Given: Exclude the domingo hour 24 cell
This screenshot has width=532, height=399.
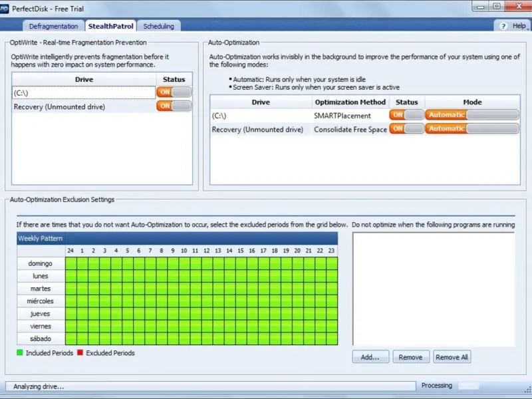Looking at the screenshot, I should click(x=71, y=263).
